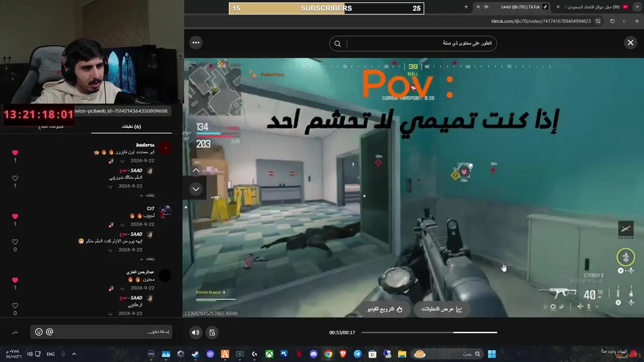644x362 pixels.
Task: Mute the video with speaker icon
Action: [x=196, y=332]
